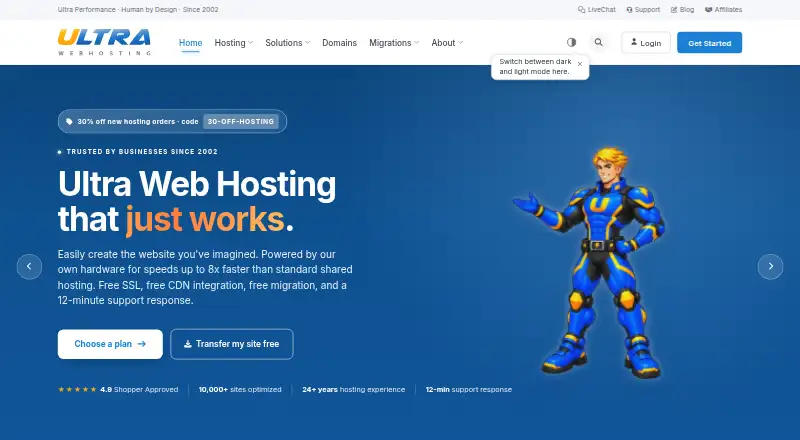Open the Home menu item
The image size is (800, 440).
point(190,43)
